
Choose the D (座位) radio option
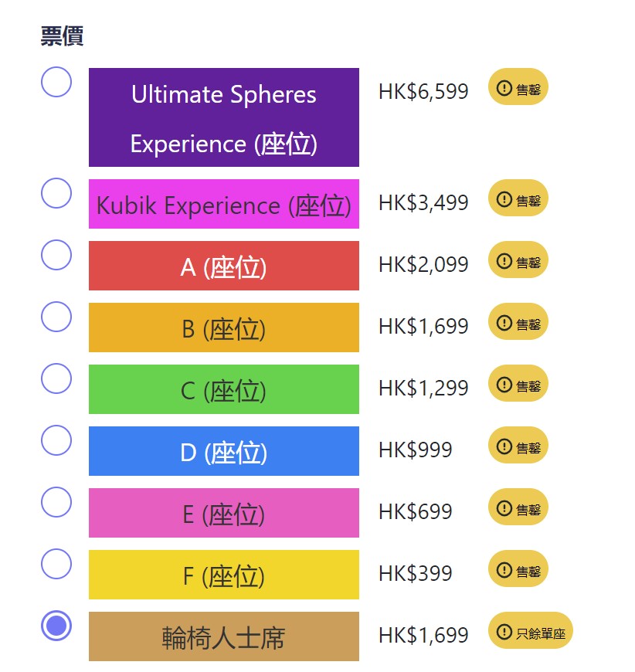pos(56,440)
